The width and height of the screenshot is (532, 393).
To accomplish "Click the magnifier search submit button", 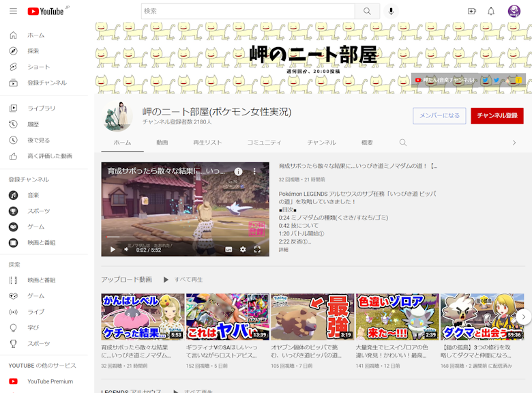I will tap(367, 12).
